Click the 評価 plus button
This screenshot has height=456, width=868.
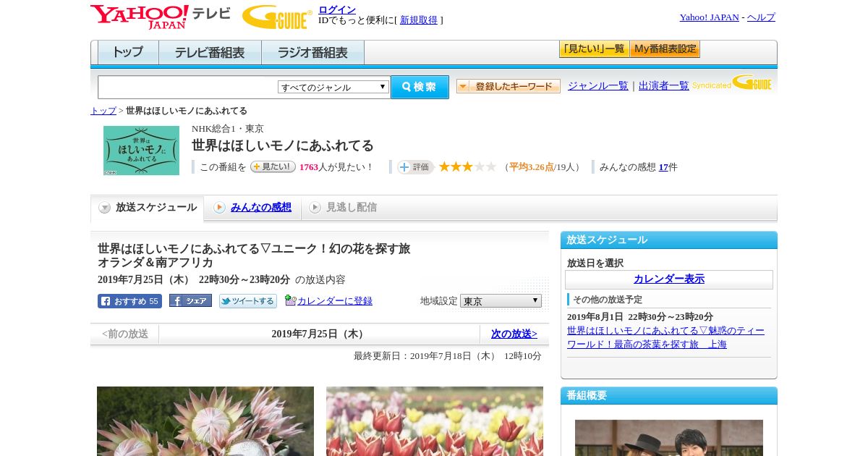point(415,167)
